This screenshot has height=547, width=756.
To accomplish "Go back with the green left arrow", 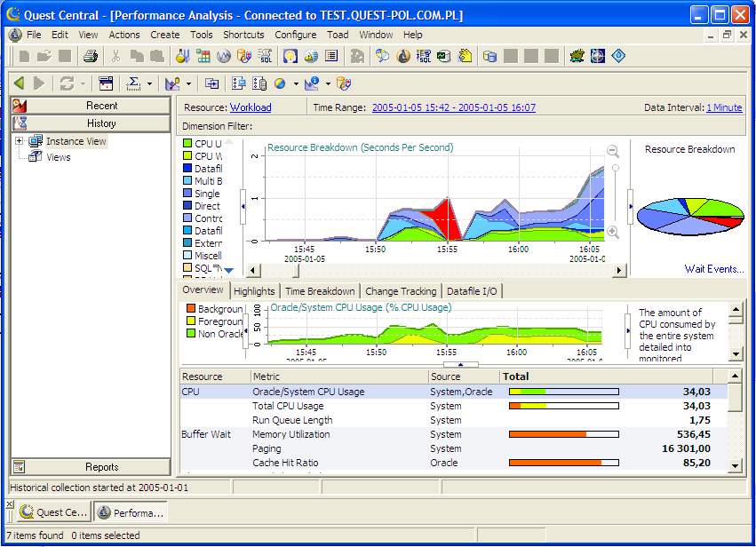I will [20, 83].
